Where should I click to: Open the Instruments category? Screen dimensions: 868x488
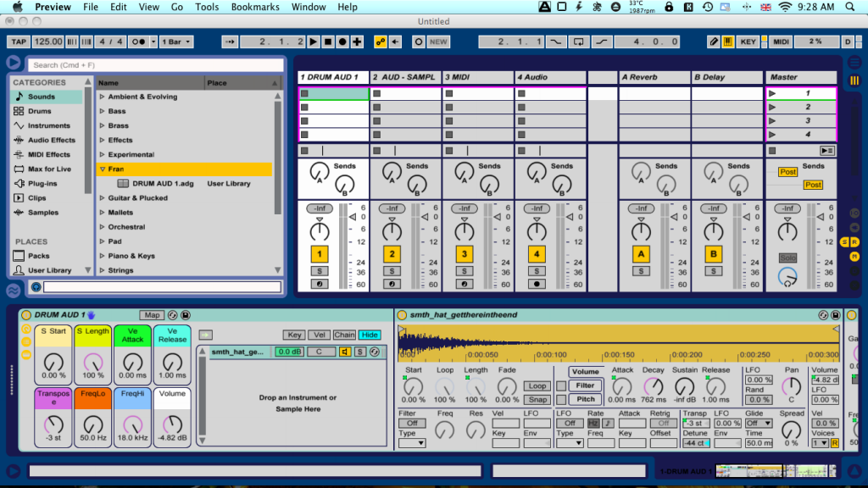tap(48, 125)
